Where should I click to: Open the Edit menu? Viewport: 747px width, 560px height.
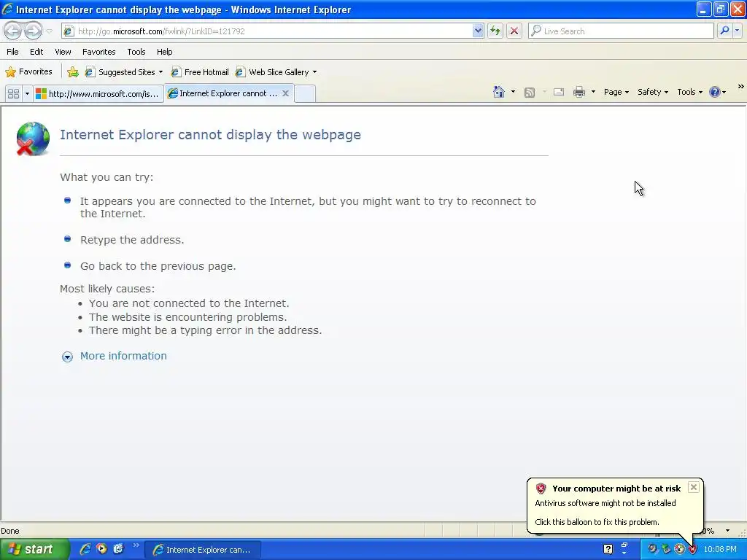click(36, 52)
